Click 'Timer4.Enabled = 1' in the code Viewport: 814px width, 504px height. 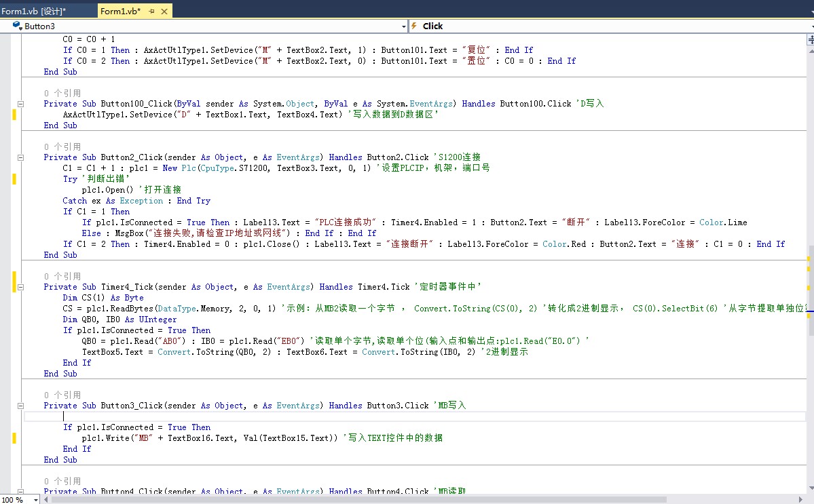[433, 222]
